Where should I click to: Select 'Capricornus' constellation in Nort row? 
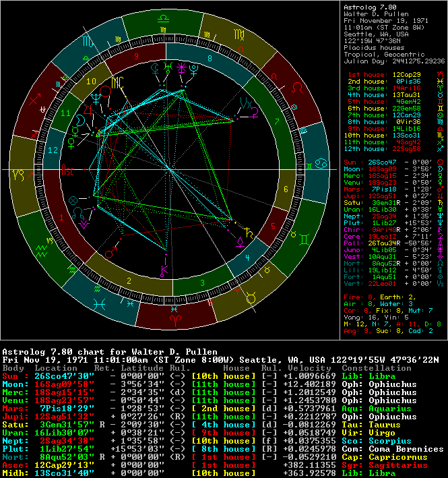tap(397, 457)
